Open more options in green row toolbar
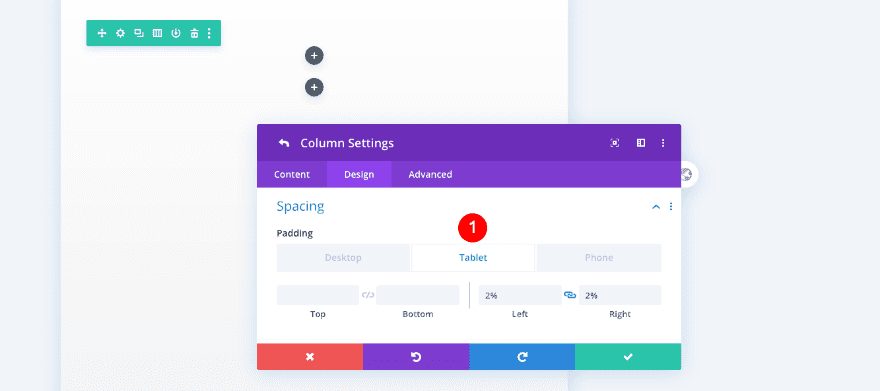 tap(209, 33)
